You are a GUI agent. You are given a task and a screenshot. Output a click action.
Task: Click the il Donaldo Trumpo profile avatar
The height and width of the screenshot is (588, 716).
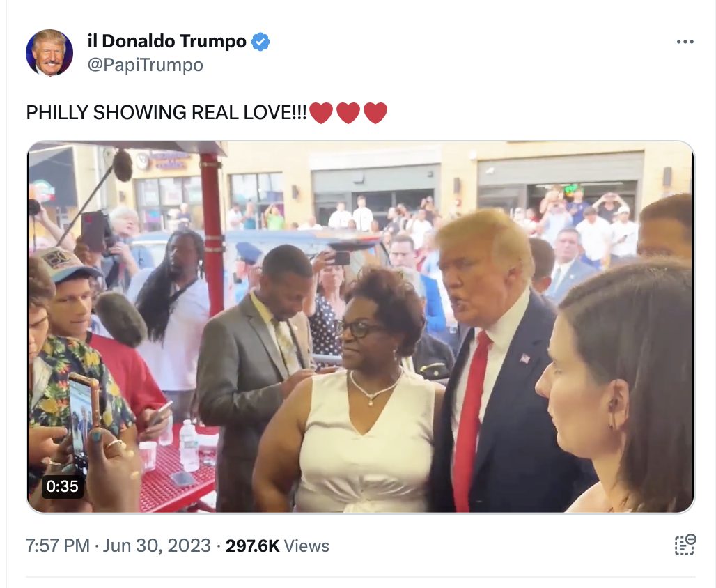49,52
